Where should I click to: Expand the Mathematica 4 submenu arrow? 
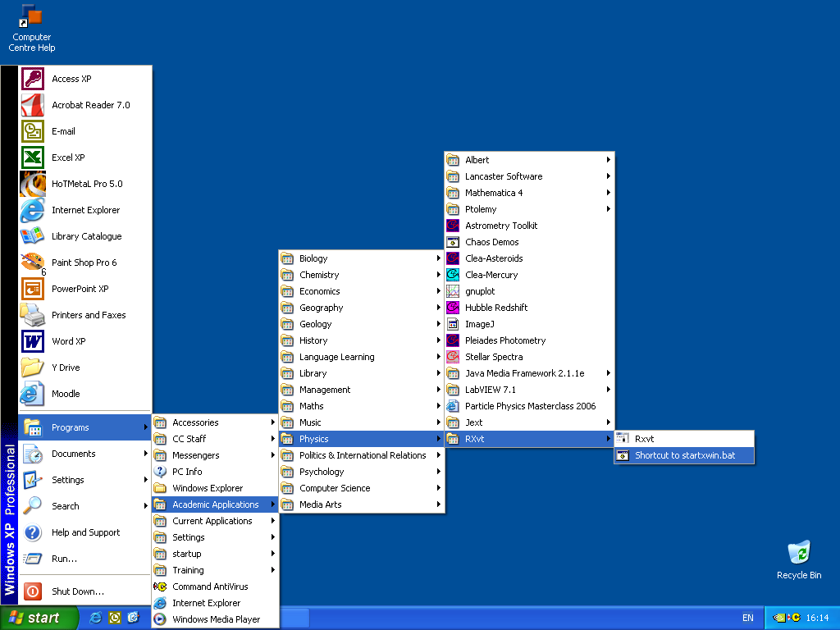coord(608,193)
